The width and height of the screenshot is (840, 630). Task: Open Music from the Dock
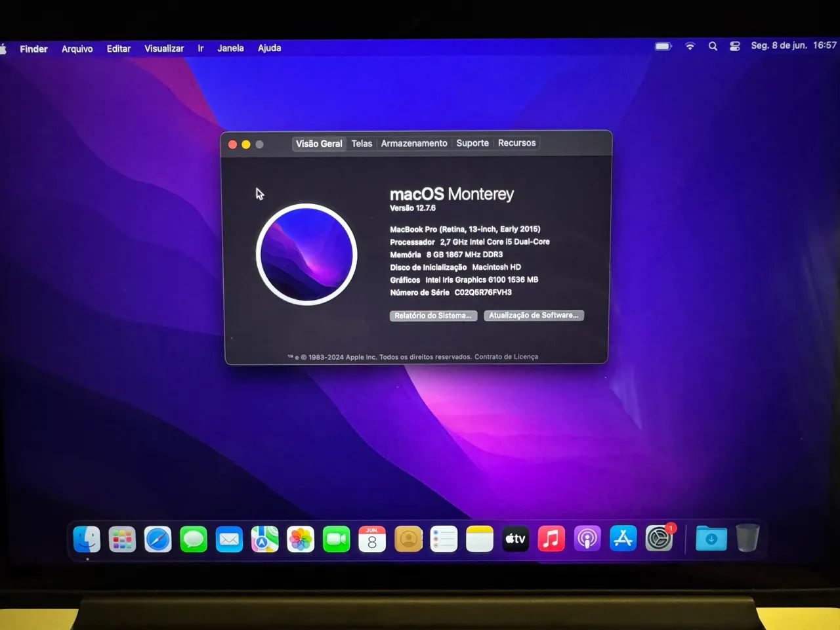551,539
